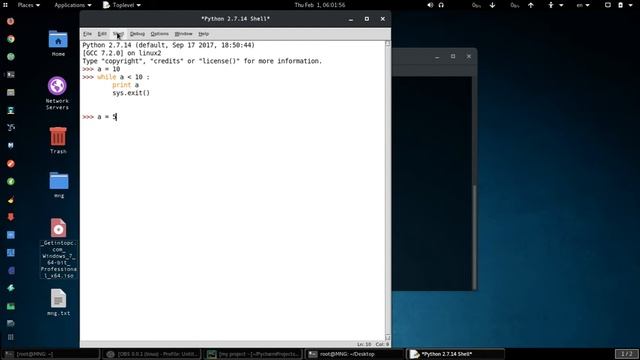Screen dimensions: 640x360
Task: Click the purple circle dock icon
Action: [x=11, y=270]
